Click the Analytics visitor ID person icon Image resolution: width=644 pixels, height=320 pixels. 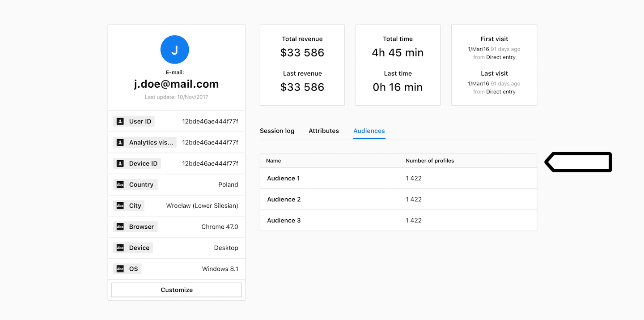click(120, 142)
